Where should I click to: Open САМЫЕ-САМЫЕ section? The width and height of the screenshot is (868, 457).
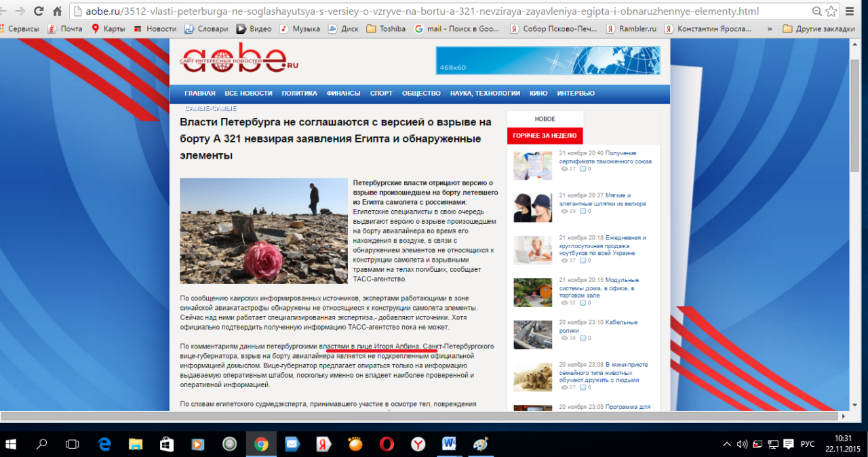tap(211, 108)
